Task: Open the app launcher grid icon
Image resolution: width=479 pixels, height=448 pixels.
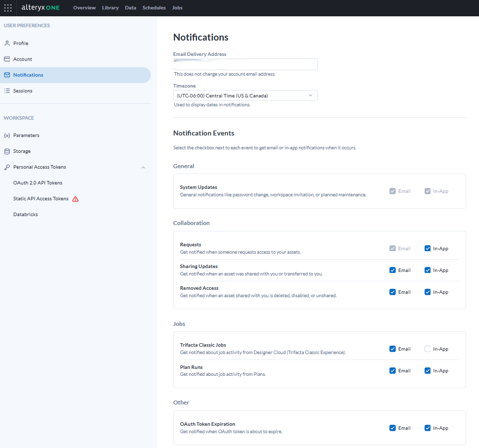Action: 8,8
